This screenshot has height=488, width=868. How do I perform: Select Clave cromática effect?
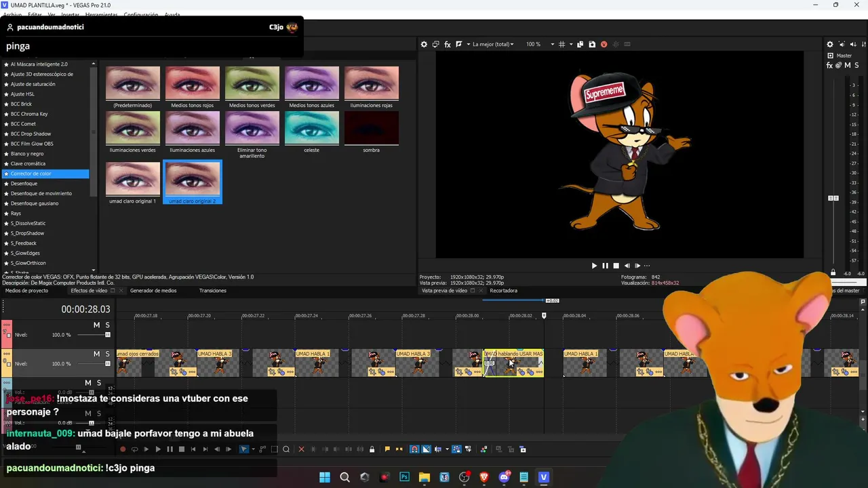pyautogui.click(x=28, y=163)
